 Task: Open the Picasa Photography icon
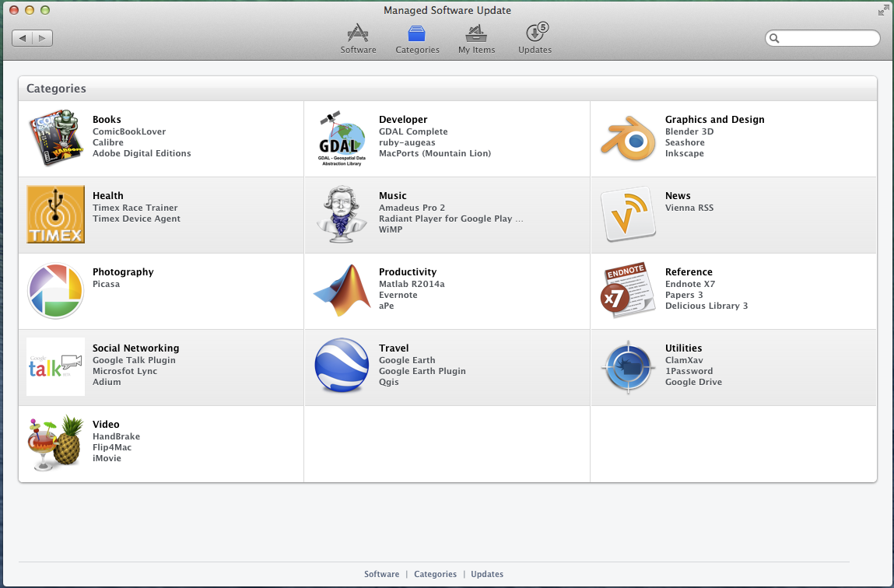[x=56, y=291]
